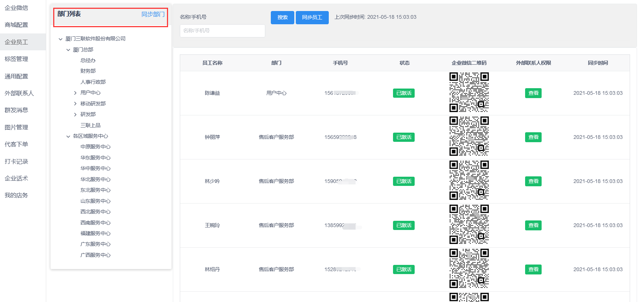644x302 pixels.
Task: Collapse the 各区域服务中心 node
Action: pos(68,136)
